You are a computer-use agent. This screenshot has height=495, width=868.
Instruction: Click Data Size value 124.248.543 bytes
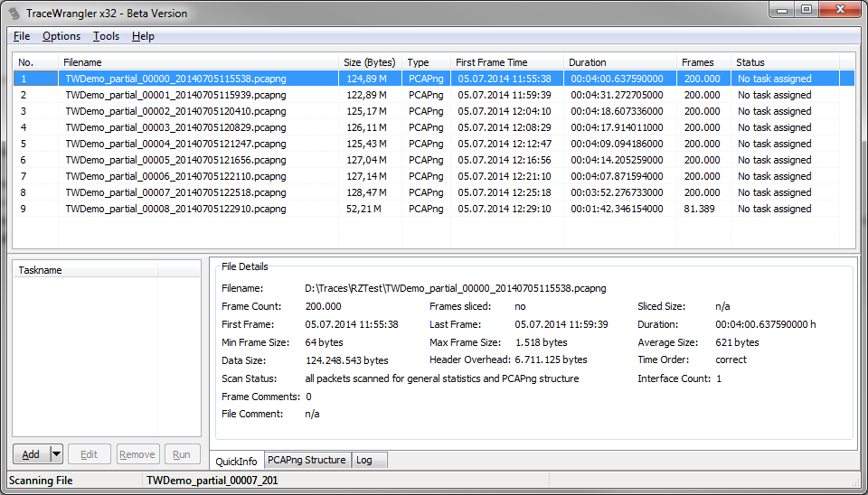pyautogui.click(x=346, y=360)
